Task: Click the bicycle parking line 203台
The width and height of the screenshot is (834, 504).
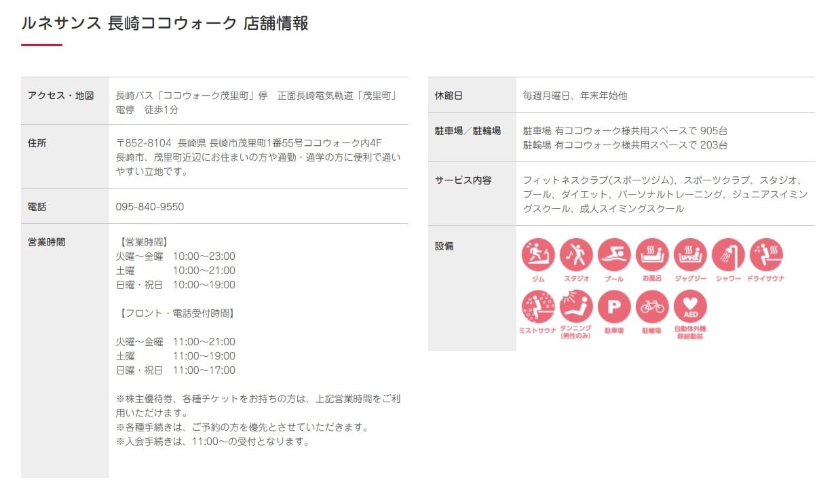Action: tap(625, 144)
